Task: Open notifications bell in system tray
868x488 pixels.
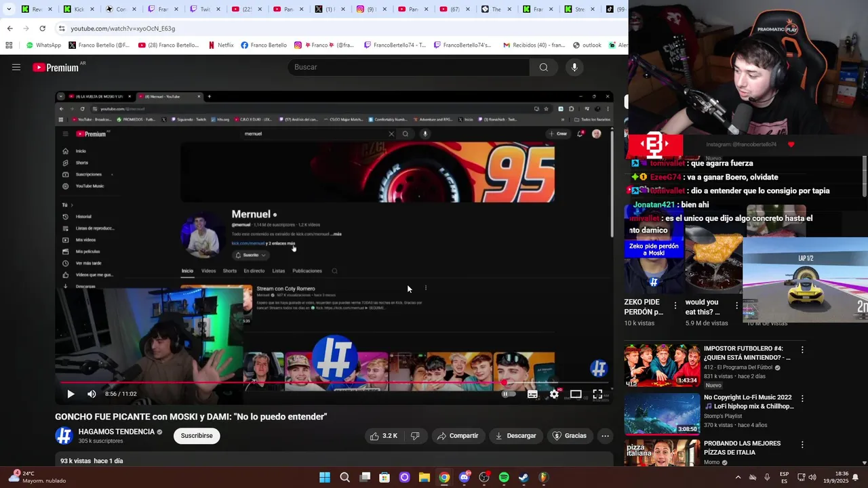Action: click(855, 477)
